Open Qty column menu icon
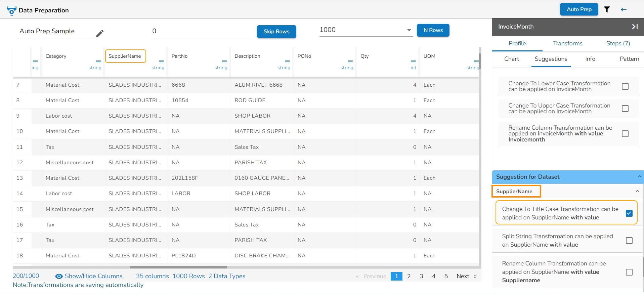Viewport: 644px width, 294px height. tap(413, 61)
